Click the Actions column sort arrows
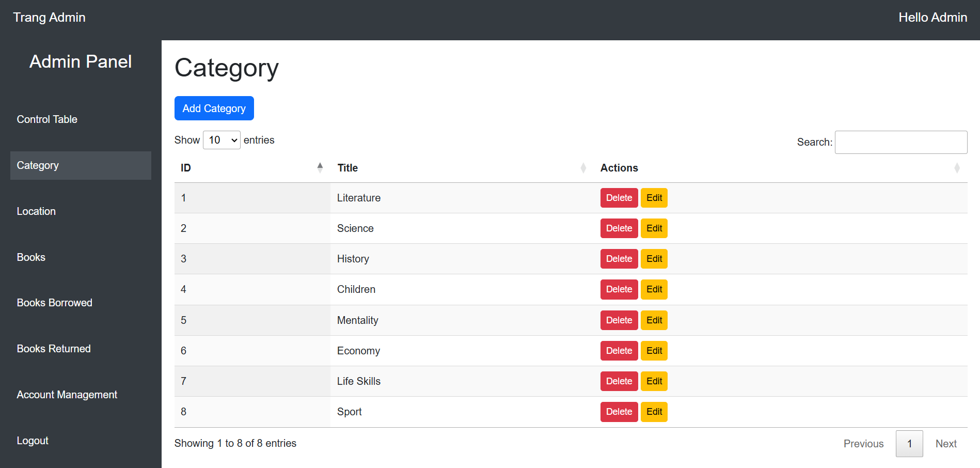980x468 pixels. (x=956, y=168)
